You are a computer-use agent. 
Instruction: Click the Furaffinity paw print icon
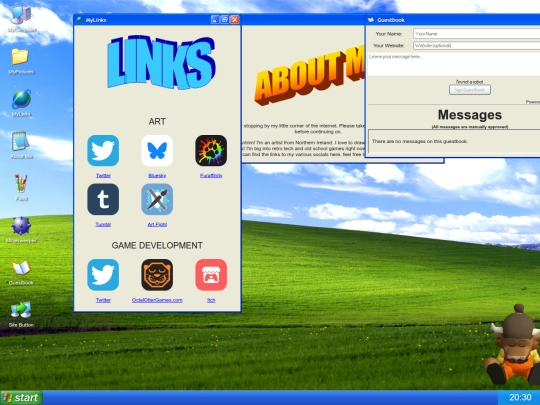[x=211, y=150]
